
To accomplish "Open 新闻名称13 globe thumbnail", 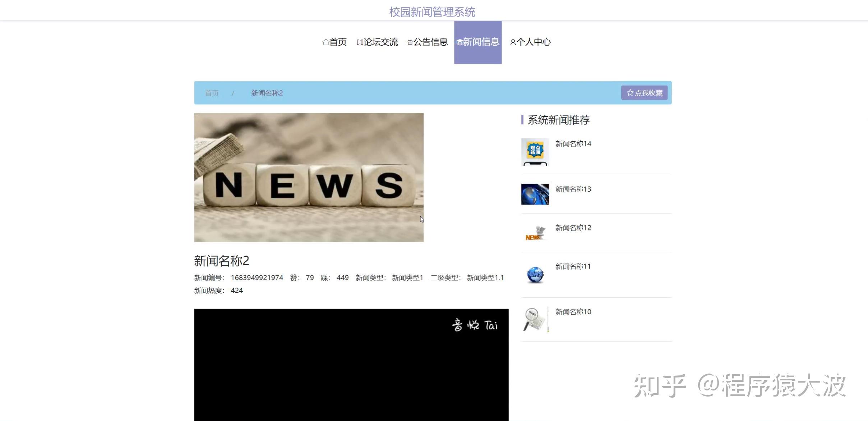I will pyautogui.click(x=535, y=194).
